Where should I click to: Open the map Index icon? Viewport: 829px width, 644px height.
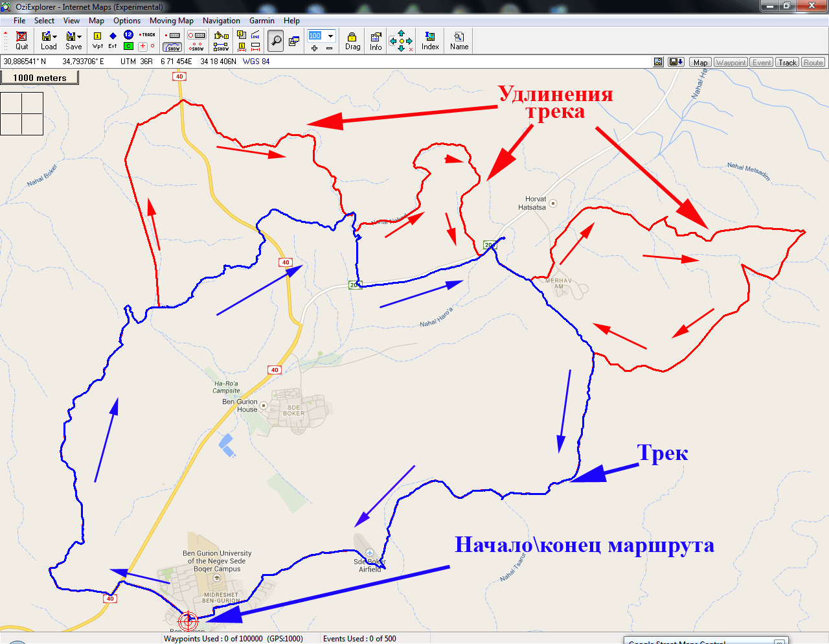point(430,40)
